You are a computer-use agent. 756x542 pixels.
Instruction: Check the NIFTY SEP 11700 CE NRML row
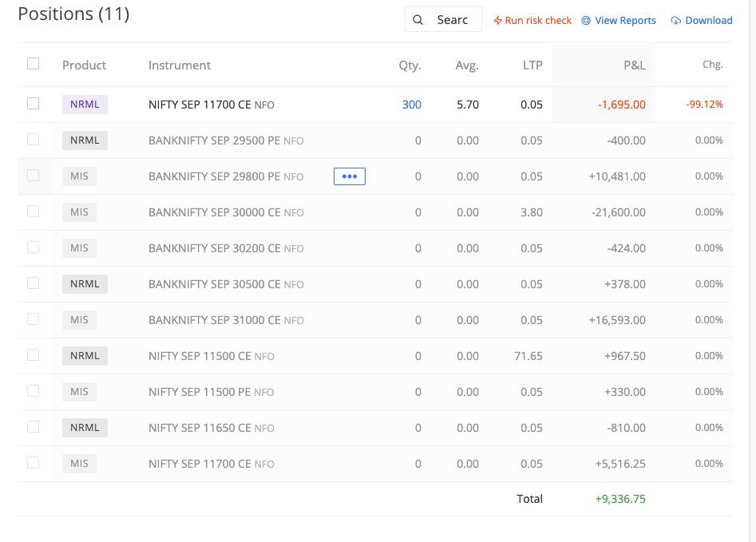[x=33, y=104]
